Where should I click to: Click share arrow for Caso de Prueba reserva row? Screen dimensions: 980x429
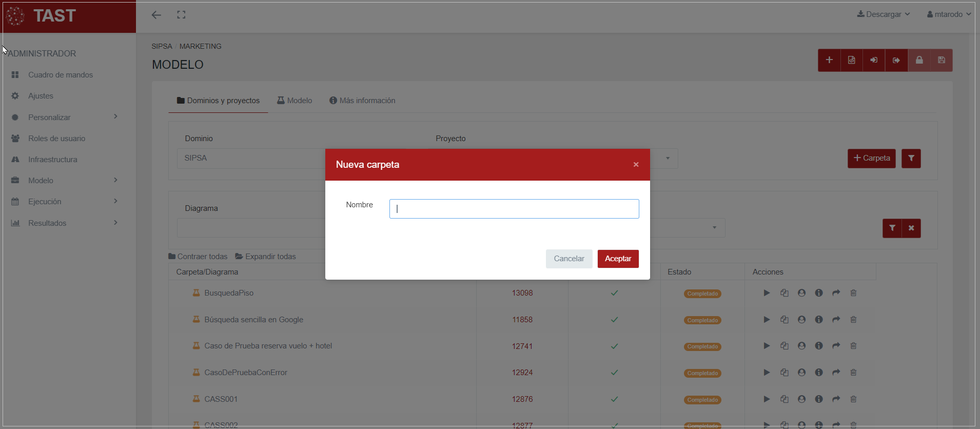(836, 346)
